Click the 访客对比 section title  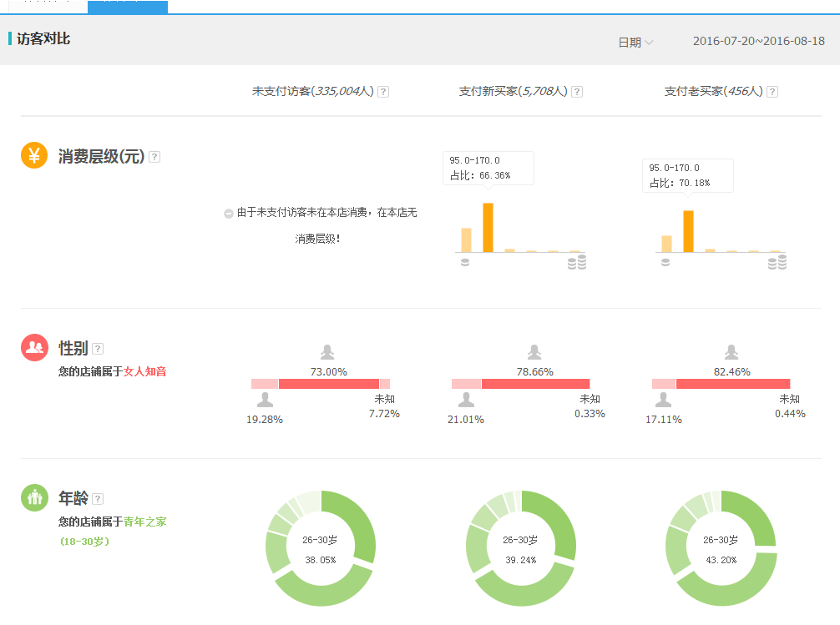coord(43,38)
